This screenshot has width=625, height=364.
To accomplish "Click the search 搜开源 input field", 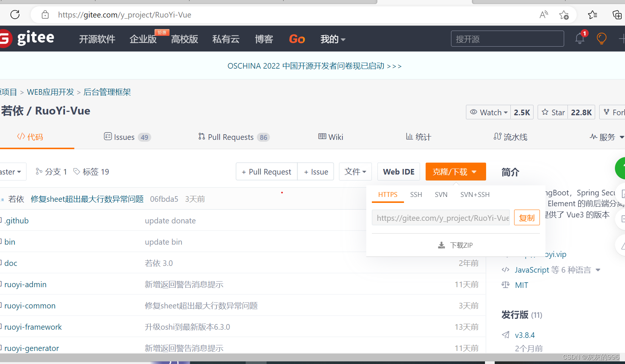I will (507, 38).
